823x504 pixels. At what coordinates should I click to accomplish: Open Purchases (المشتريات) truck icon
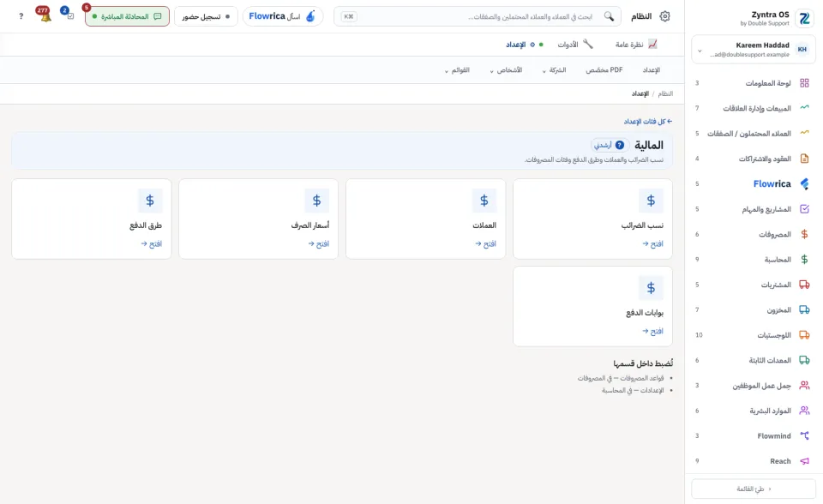click(804, 285)
